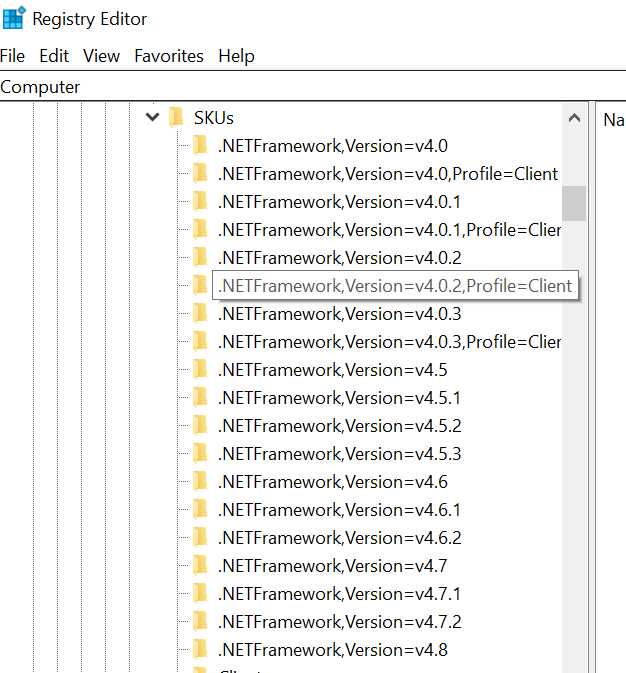Click the Registry Editor app icon

point(14,18)
